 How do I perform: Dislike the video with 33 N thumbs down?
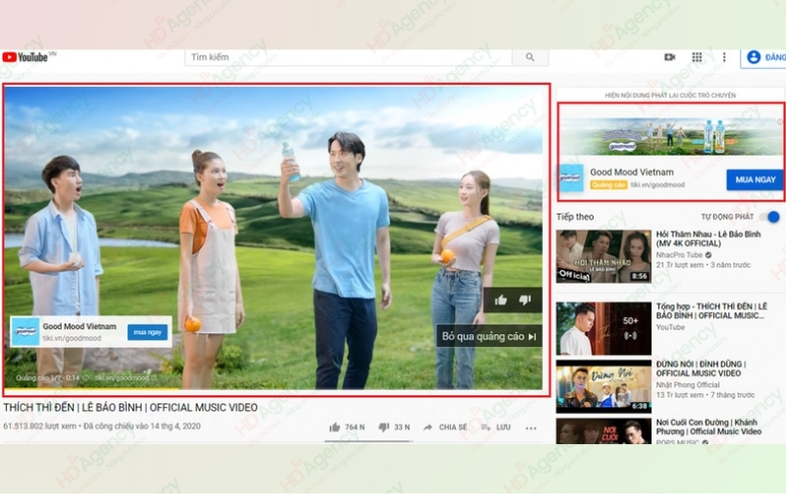click(x=394, y=427)
